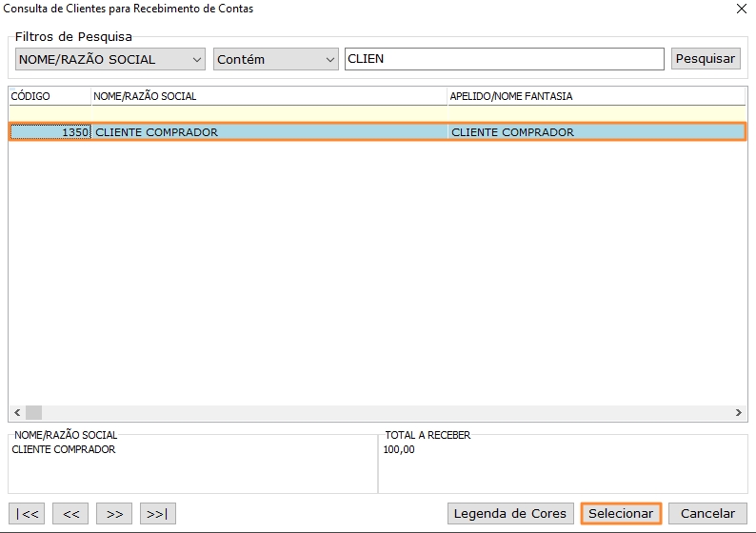Click Cancelar to dismiss the dialog
The height and width of the screenshot is (533, 756).
(x=707, y=514)
